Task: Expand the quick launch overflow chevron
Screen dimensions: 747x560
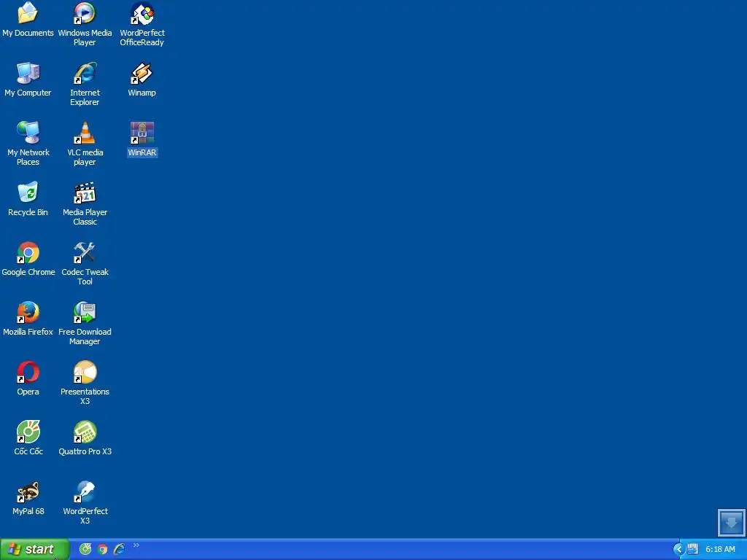Action: (x=136, y=545)
